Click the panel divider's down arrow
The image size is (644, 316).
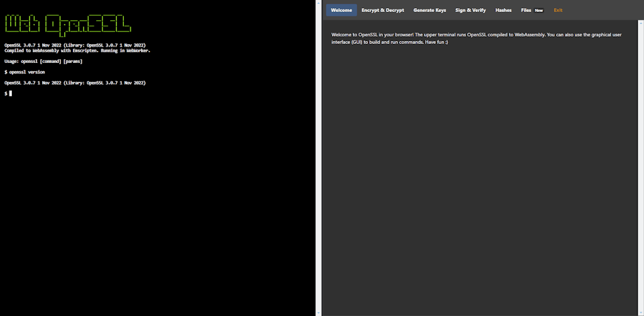pyautogui.click(x=319, y=313)
